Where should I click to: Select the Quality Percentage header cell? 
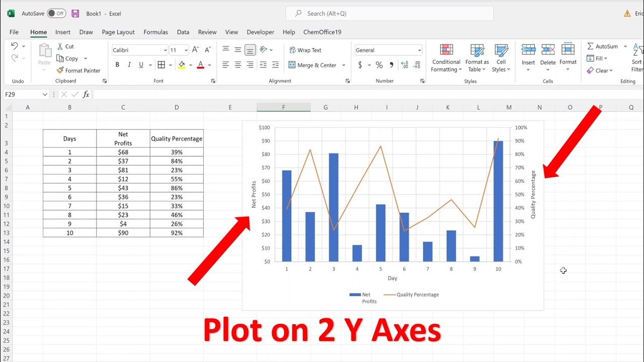click(x=177, y=138)
